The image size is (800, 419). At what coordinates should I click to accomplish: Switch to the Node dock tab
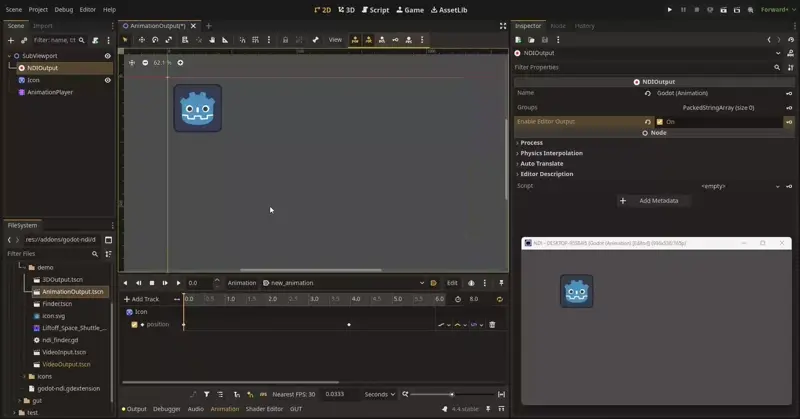click(x=558, y=26)
